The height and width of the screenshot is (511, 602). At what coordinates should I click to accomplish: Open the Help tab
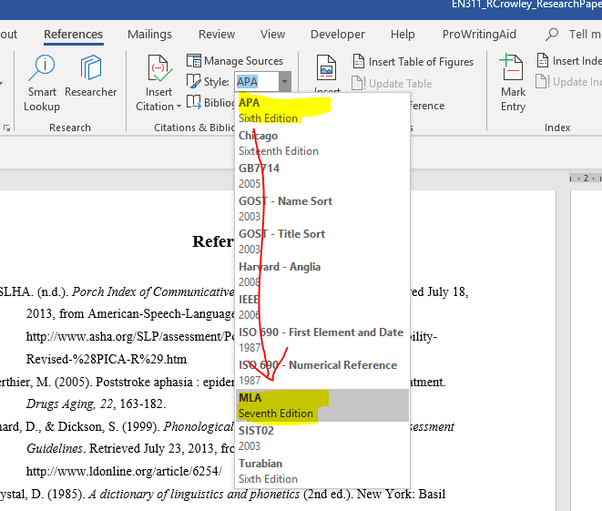(403, 34)
